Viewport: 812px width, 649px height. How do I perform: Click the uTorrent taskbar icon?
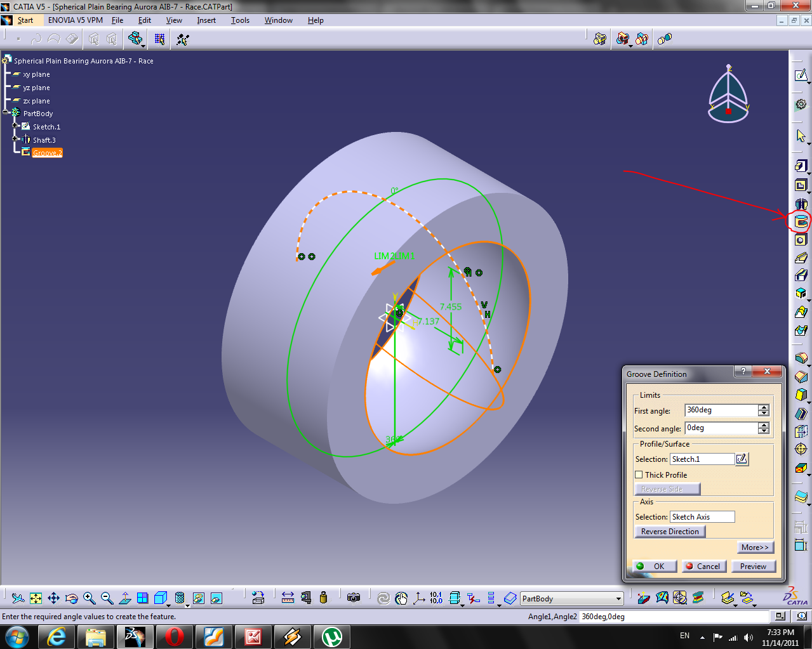tap(332, 636)
